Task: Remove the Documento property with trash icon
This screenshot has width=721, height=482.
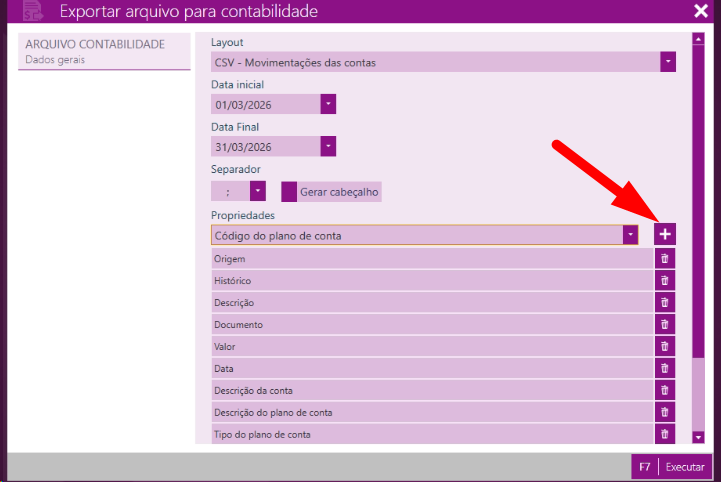Action: (665, 325)
